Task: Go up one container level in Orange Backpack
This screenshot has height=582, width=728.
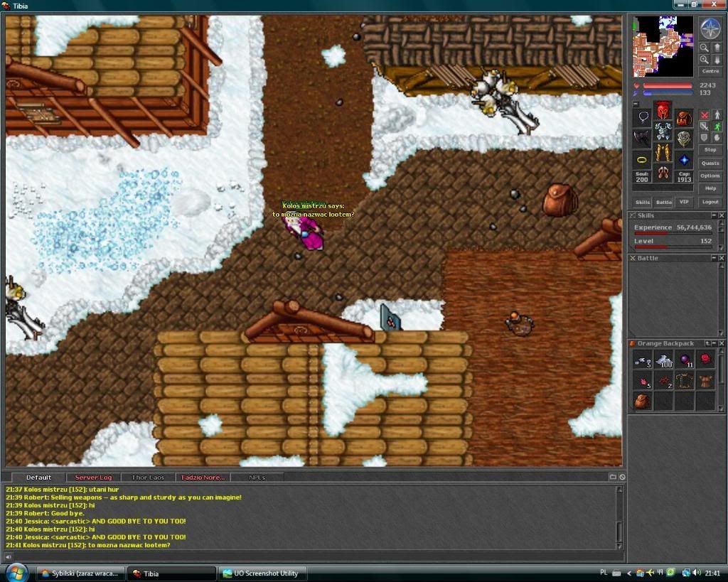Action: [707, 343]
